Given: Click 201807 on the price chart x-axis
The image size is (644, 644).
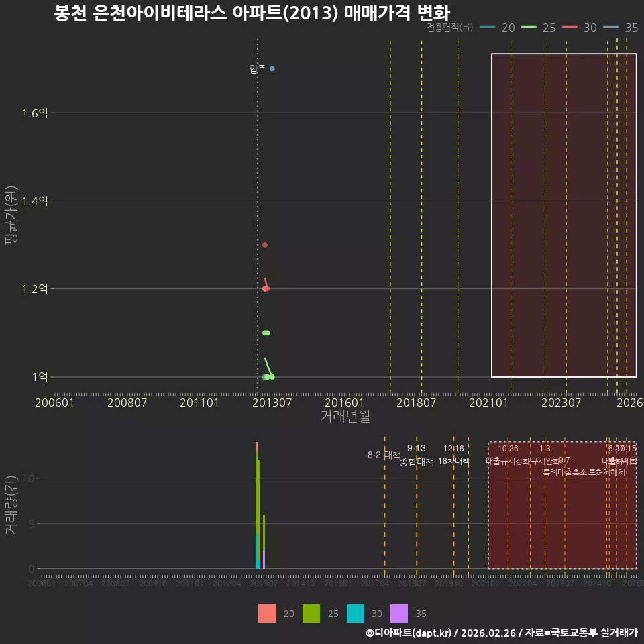Looking at the screenshot, I should [416, 402].
